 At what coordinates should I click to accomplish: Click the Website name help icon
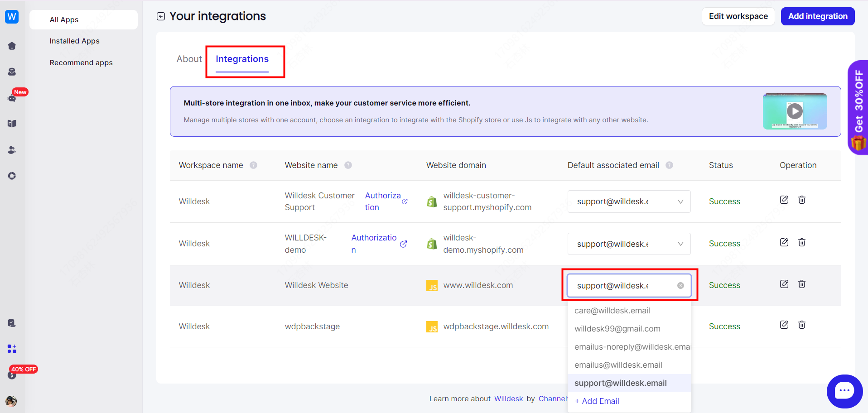click(x=348, y=165)
